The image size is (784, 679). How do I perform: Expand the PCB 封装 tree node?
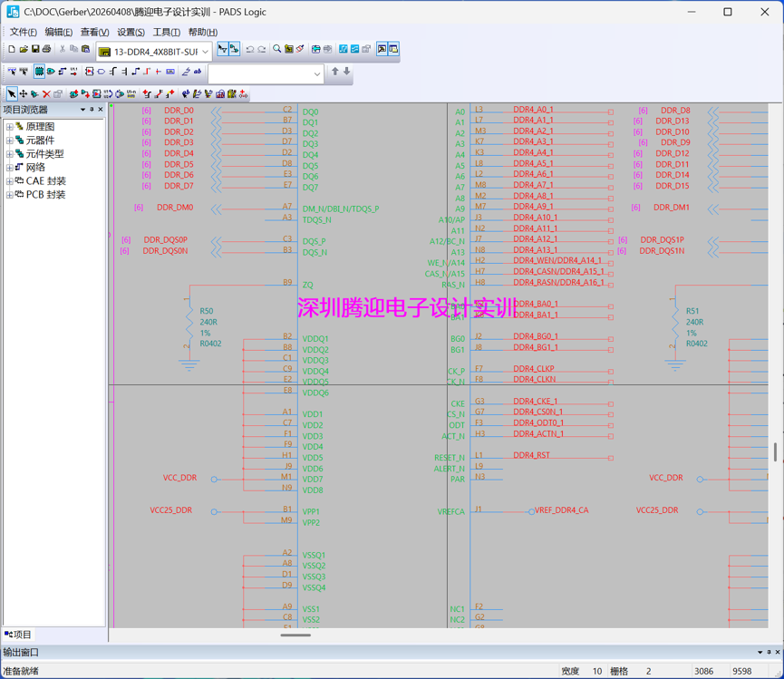pos(9,195)
